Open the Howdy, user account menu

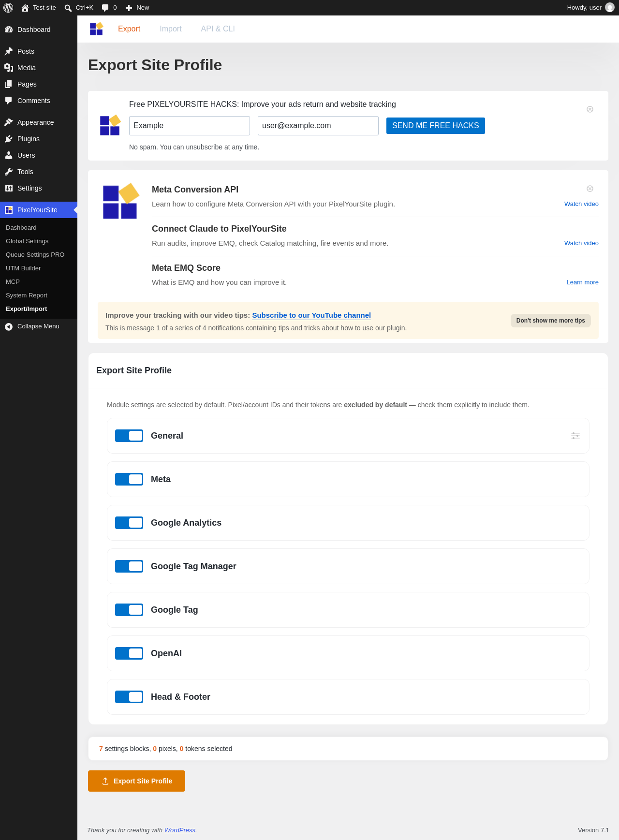click(590, 8)
